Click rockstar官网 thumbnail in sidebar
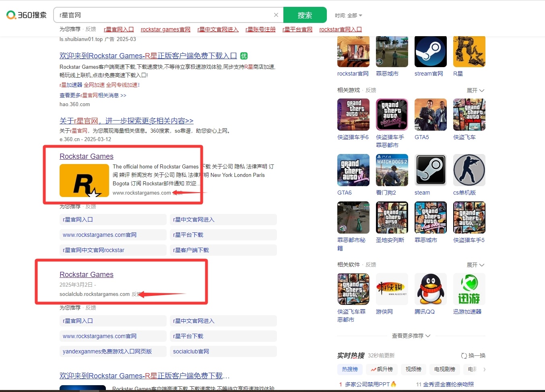This screenshot has width=545, height=392. click(x=353, y=51)
